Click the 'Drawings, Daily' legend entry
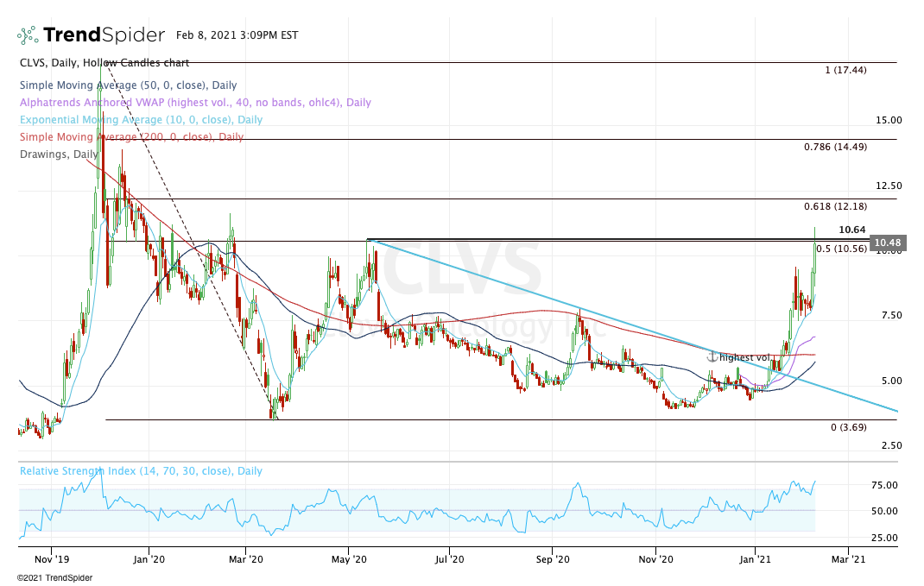This screenshot has height=586, width=924. (x=59, y=154)
